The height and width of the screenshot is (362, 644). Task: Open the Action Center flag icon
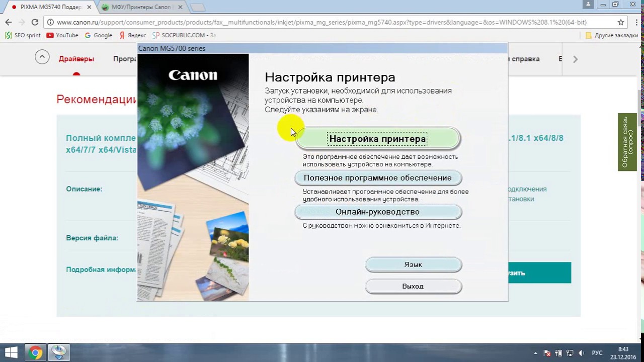tap(547, 353)
